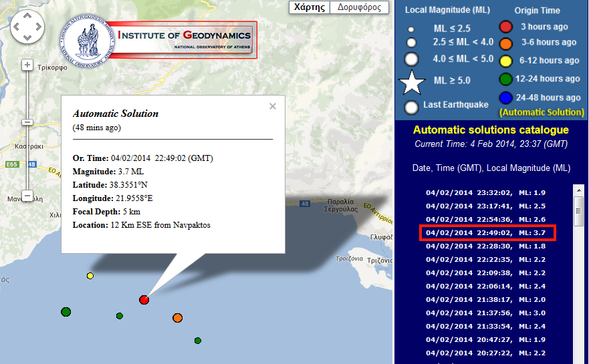Open the 23:32:02 ML 1.9 event
589x364 pixels.
pyautogui.click(x=487, y=193)
